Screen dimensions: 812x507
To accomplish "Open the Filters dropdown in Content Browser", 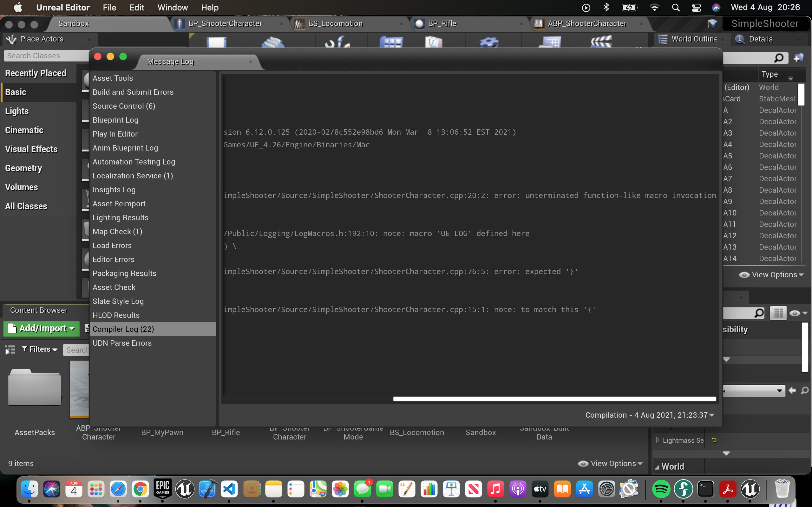I will point(39,350).
